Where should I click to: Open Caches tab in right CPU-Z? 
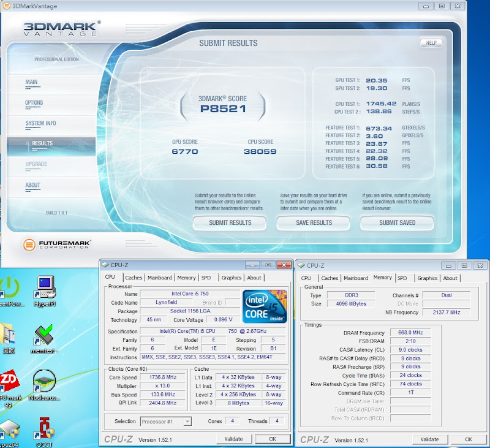tap(330, 278)
